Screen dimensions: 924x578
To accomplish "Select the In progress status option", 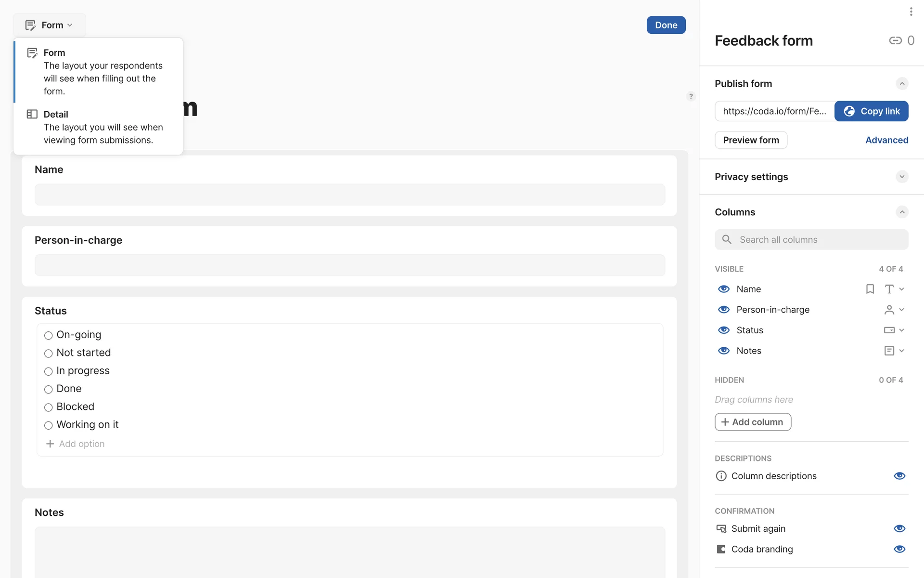I will (48, 371).
